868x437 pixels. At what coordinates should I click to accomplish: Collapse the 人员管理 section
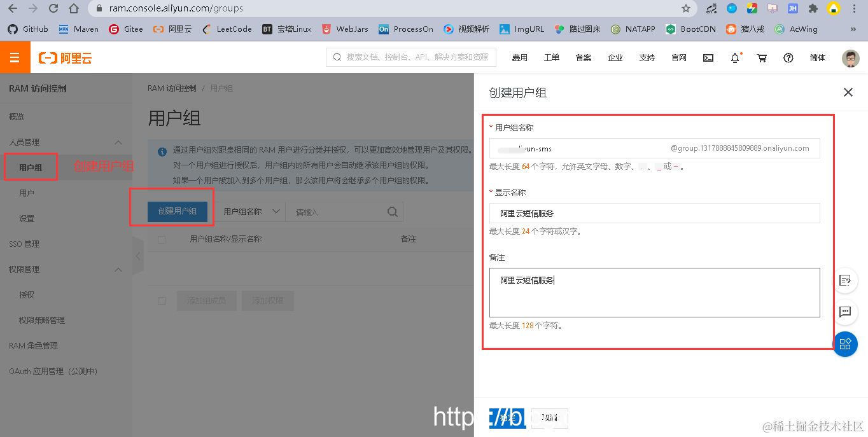tap(118, 142)
